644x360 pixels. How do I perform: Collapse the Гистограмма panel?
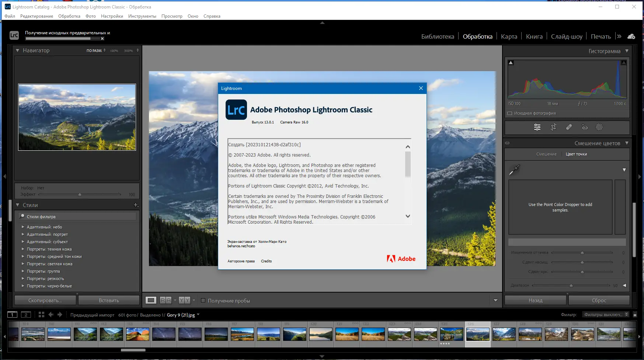coord(627,51)
